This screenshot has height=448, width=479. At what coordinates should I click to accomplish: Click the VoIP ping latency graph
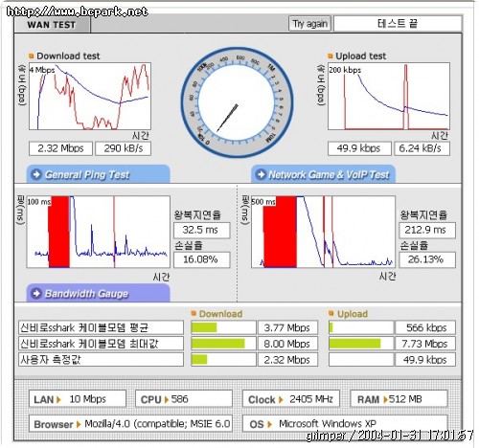tap(323, 232)
